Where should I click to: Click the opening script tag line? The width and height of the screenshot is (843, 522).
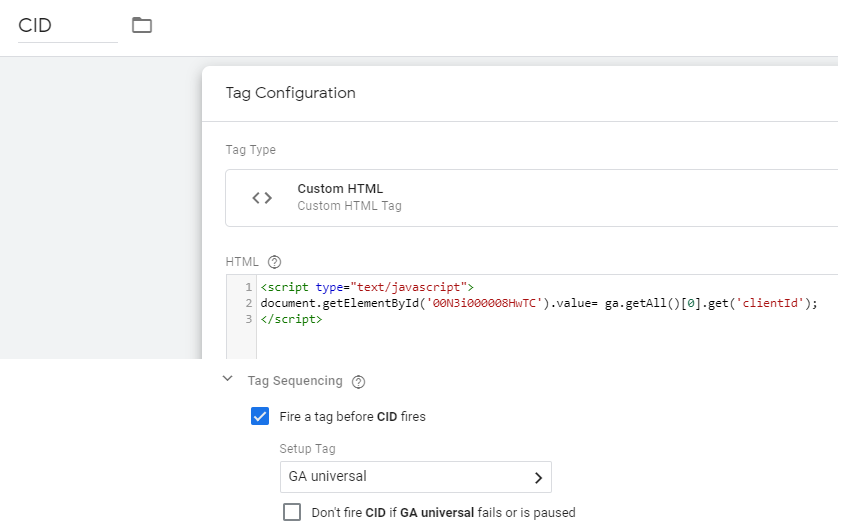pos(367,287)
